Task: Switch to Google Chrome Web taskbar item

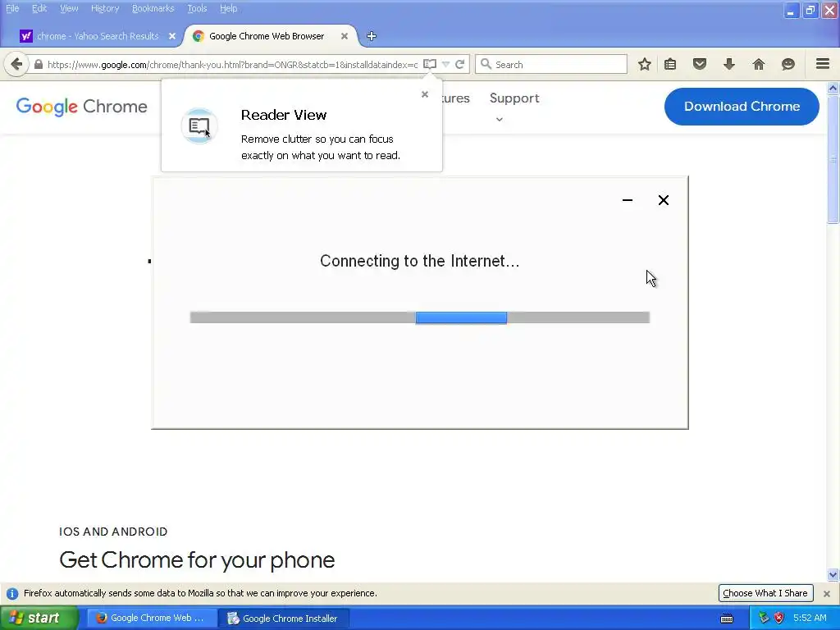Action: coord(152,618)
